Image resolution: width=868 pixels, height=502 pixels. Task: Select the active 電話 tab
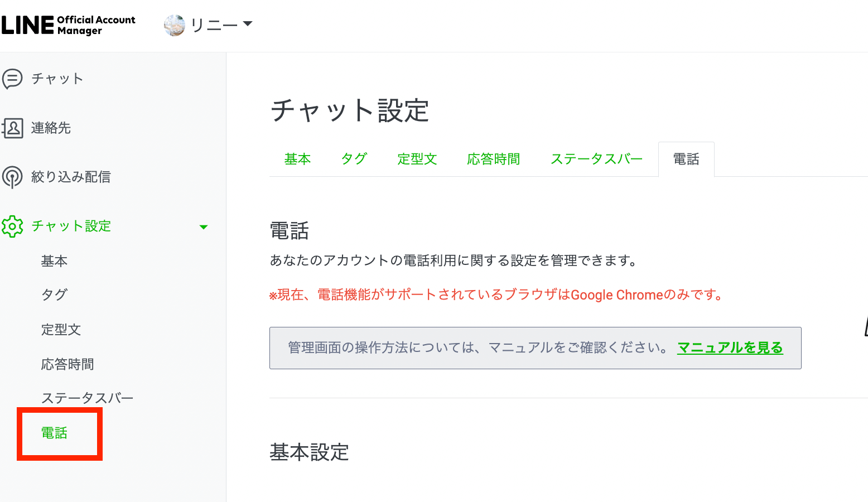(x=686, y=160)
